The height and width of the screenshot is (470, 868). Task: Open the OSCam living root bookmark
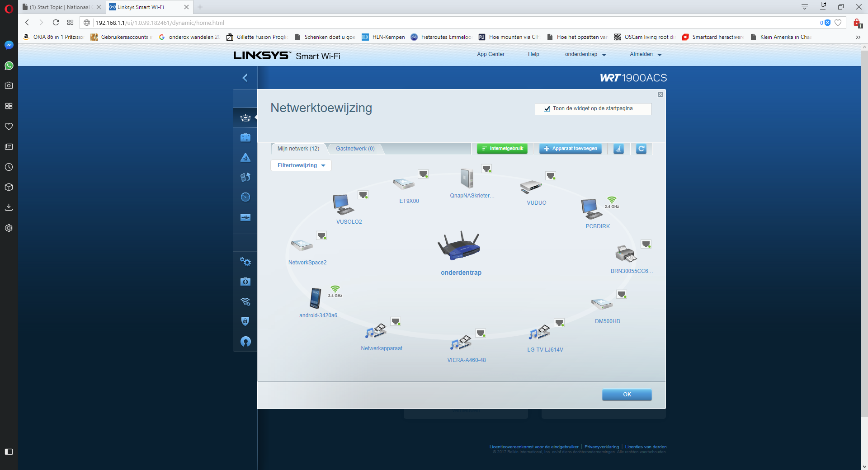pos(645,37)
